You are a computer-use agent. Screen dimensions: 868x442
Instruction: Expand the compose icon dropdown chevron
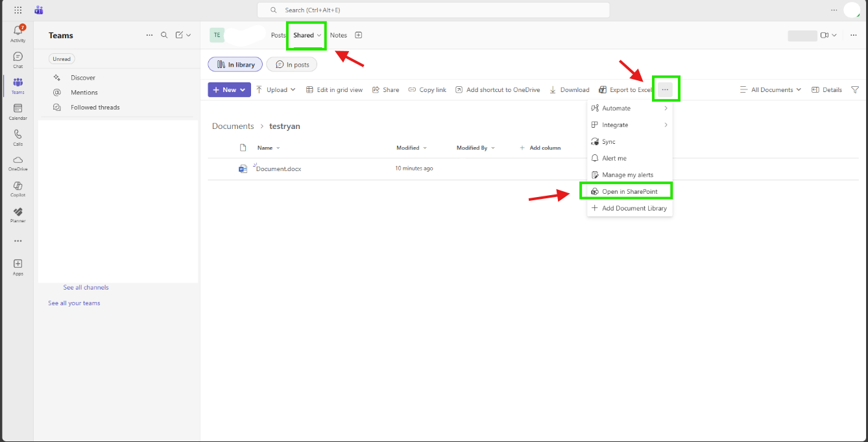(x=189, y=35)
